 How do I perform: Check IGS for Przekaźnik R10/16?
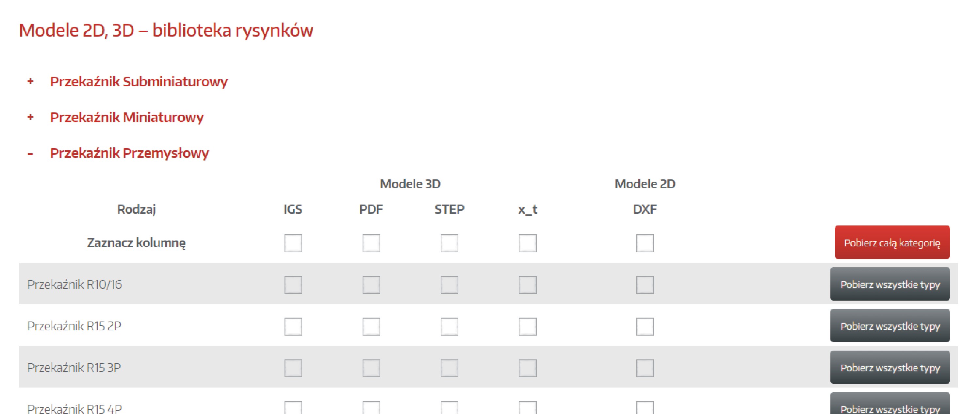(x=293, y=285)
